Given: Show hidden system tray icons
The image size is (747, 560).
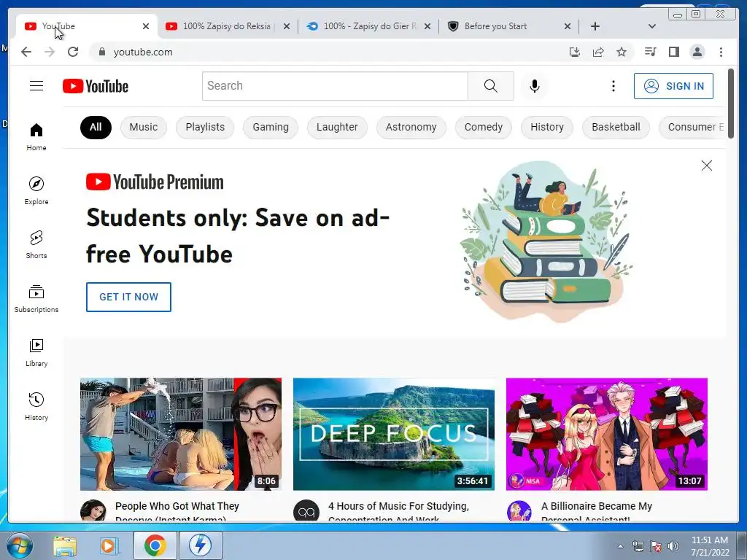Looking at the screenshot, I should (x=620, y=546).
